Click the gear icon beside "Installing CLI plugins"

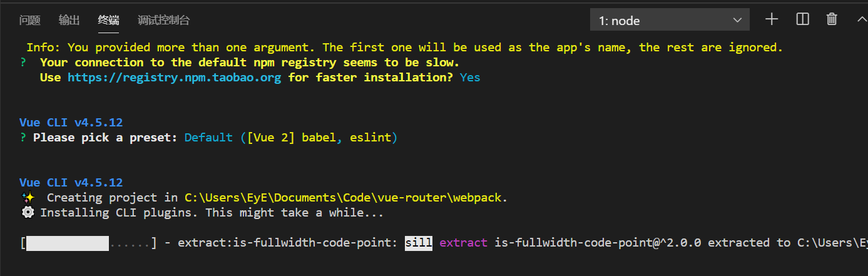coord(27,213)
